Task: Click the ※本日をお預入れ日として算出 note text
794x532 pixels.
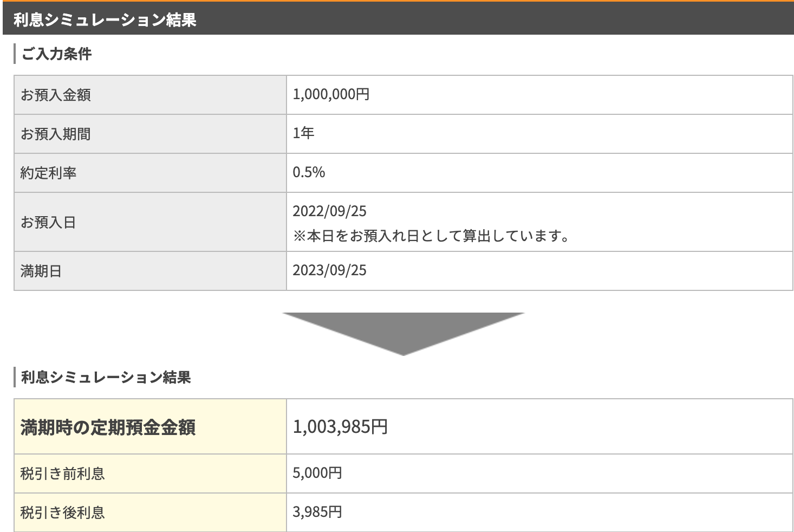Action: 431,236
